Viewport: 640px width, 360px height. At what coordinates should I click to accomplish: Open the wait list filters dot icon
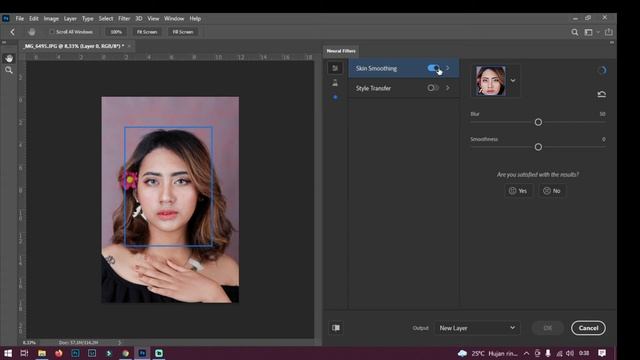tap(335, 97)
